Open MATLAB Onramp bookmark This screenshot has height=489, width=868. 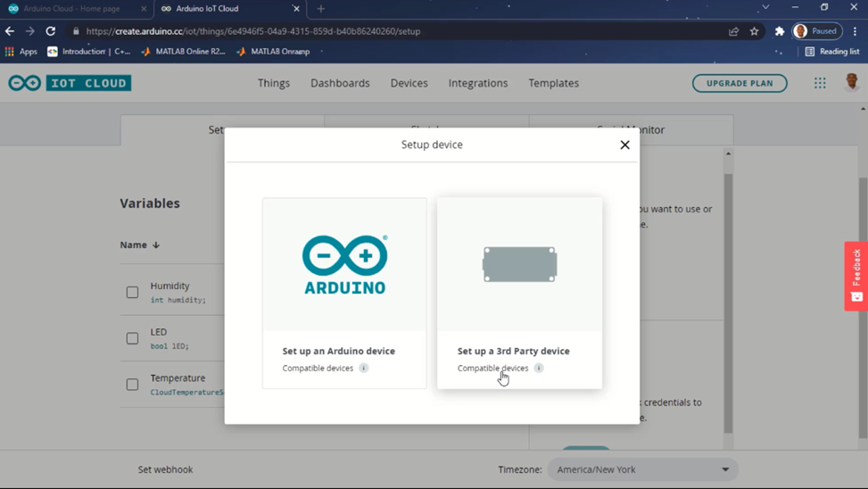click(273, 52)
